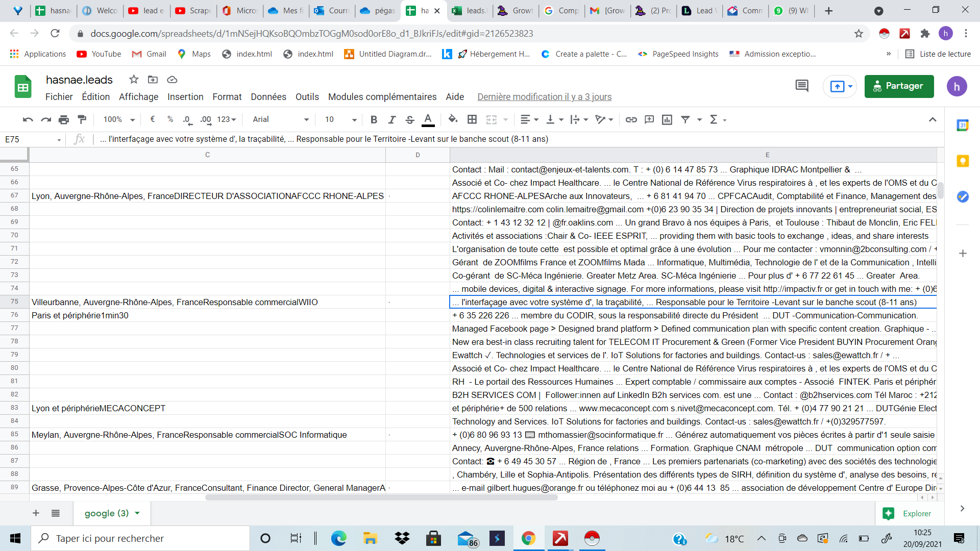980x551 pixels.
Task: Click the horizontal scrollbar of sheet
Action: click(381, 497)
